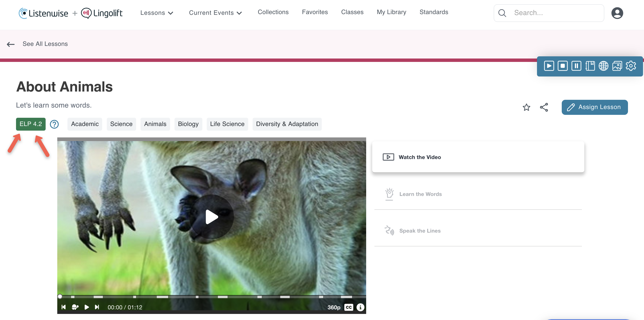Click the share icon near Assign Lesson
The image size is (644, 320).
(x=544, y=107)
